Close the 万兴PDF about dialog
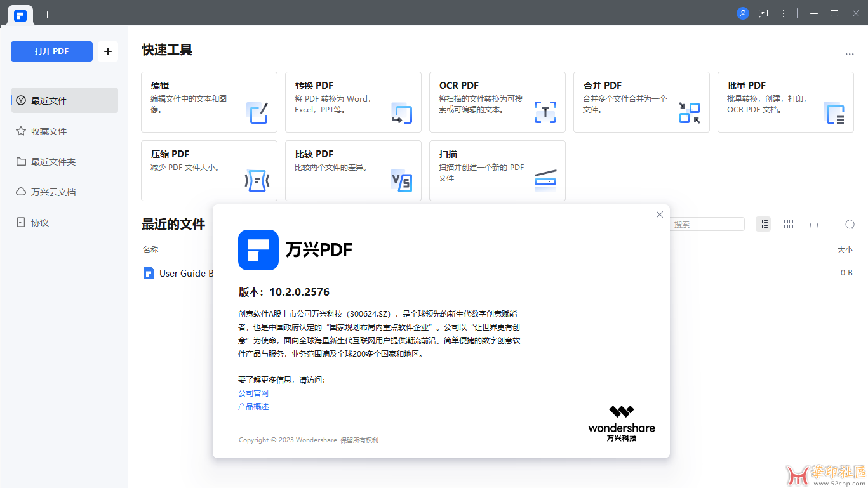Image resolution: width=868 pixels, height=488 pixels. coord(660,214)
